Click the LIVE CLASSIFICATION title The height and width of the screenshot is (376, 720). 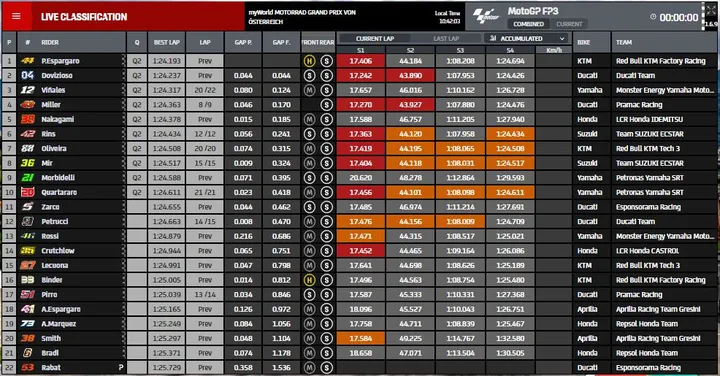pyautogui.click(x=84, y=17)
